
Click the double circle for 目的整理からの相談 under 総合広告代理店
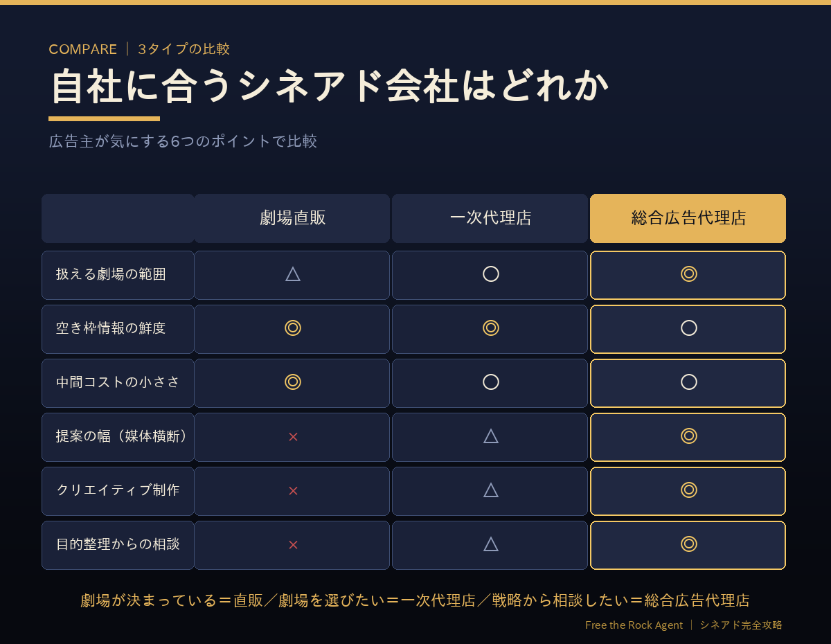[688, 544]
